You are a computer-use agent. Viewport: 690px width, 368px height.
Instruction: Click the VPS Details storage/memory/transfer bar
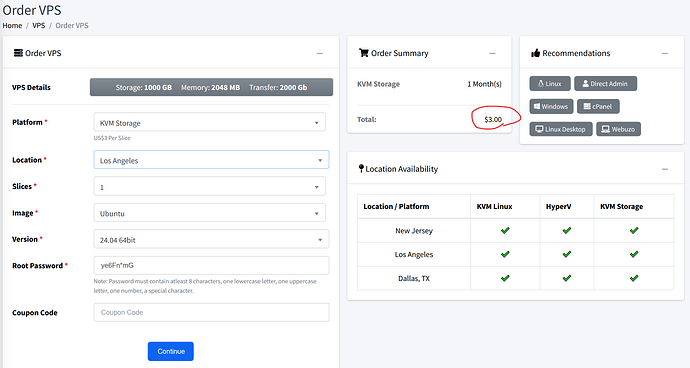(x=211, y=87)
